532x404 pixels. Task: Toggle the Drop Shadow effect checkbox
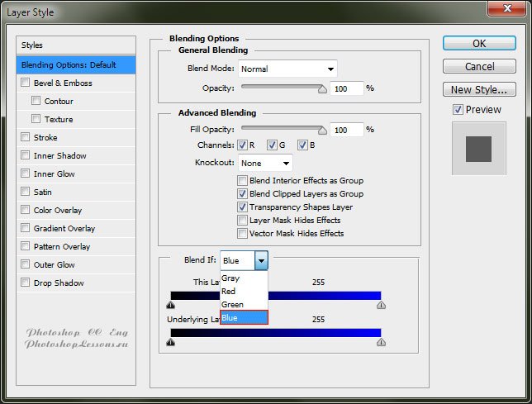tap(26, 283)
